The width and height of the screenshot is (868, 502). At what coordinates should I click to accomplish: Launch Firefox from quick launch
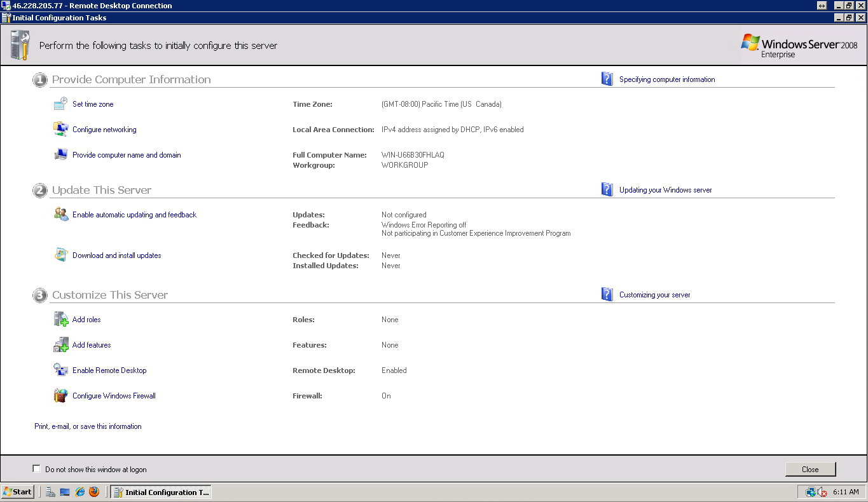(x=94, y=492)
